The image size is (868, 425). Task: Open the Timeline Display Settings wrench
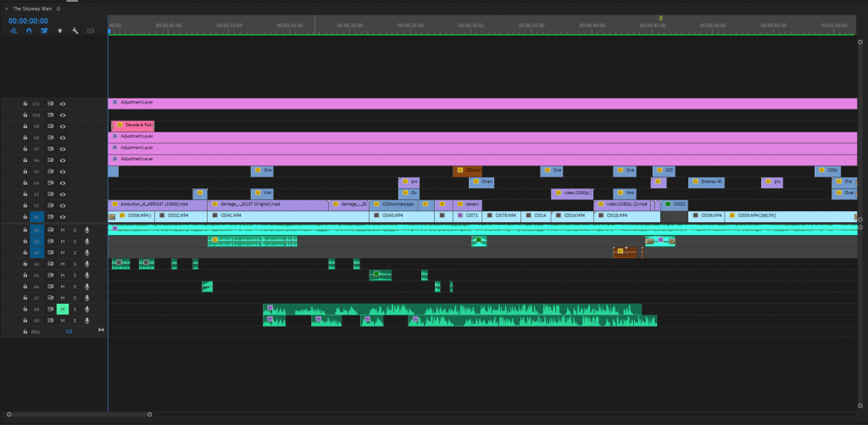click(75, 31)
